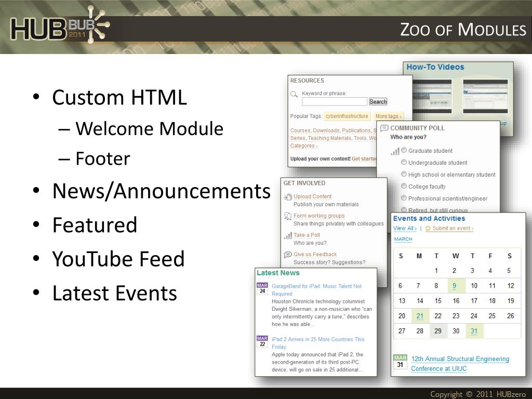Open the iPad 2 Arrives news article
The width and height of the screenshot is (532, 399).
(x=318, y=343)
